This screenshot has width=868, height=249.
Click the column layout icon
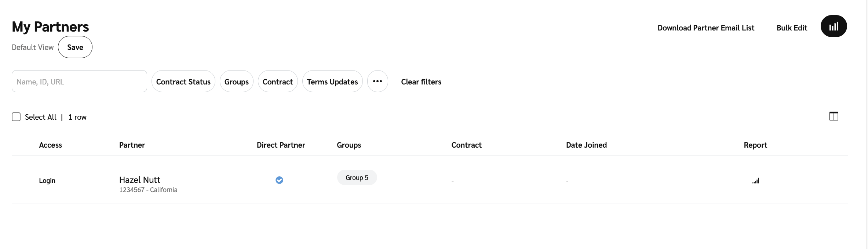pos(834,116)
